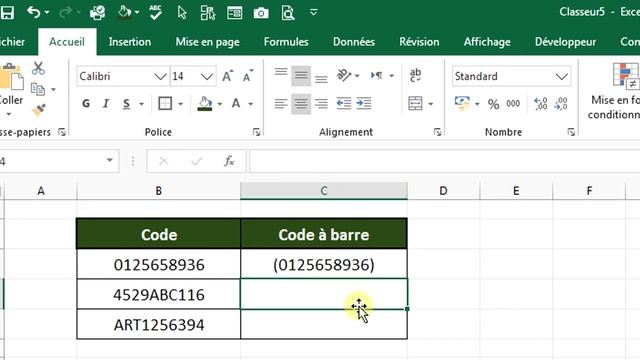
Task: Open the Police dialog launcher
Action: [256, 132]
